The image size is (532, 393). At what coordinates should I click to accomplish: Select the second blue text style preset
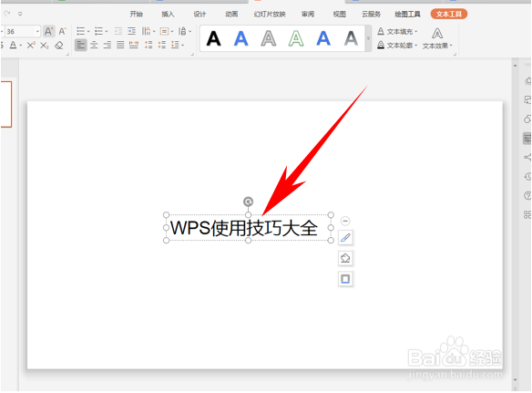click(x=323, y=38)
